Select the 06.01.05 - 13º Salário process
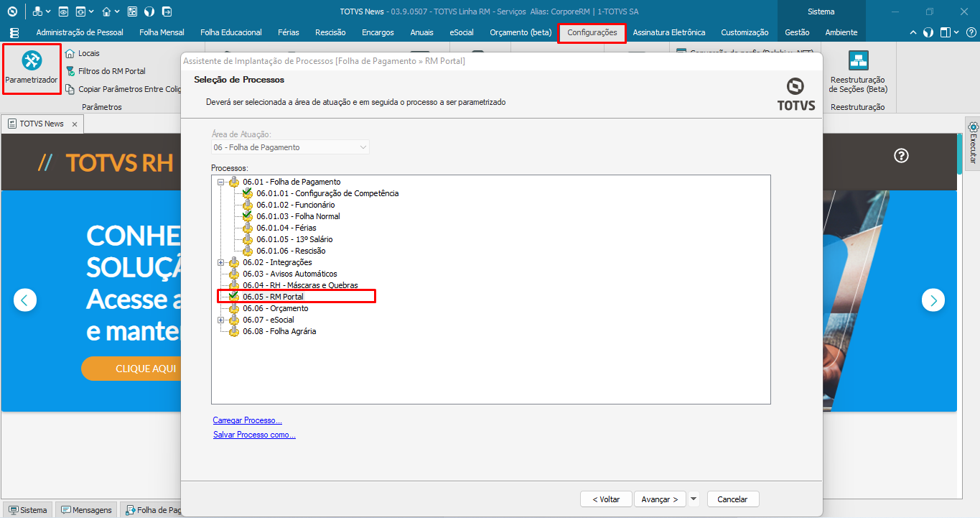This screenshot has height=518, width=980. [x=294, y=239]
